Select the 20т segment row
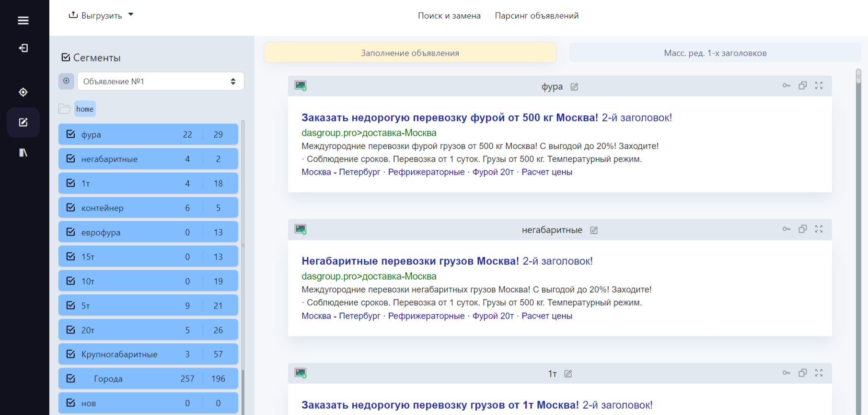The height and width of the screenshot is (415, 868). pos(148,330)
